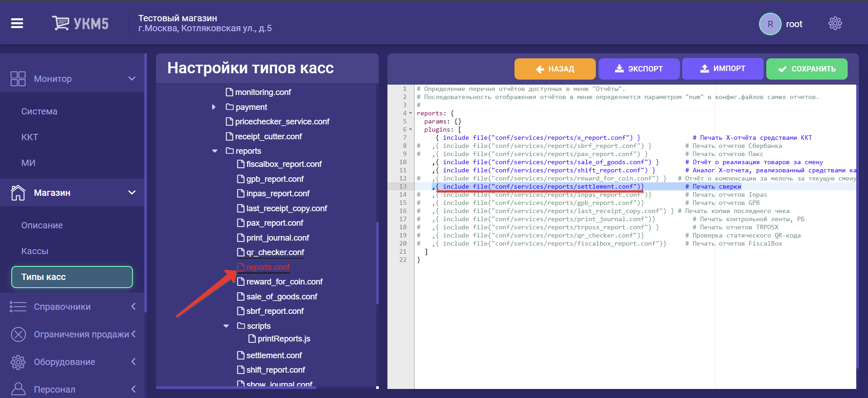Fold the plugins block at line 6
The height and width of the screenshot is (398, 868).
pyautogui.click(x=410, y=130)
